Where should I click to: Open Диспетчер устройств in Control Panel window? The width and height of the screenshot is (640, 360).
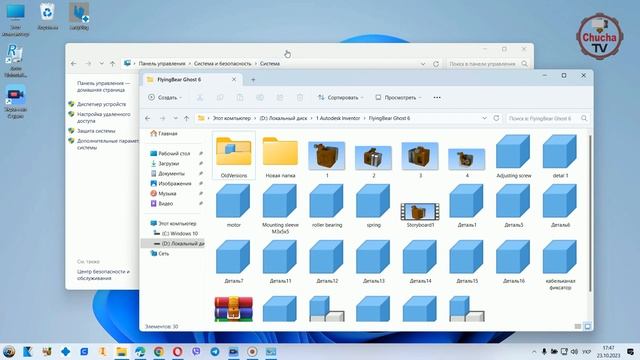101,104
